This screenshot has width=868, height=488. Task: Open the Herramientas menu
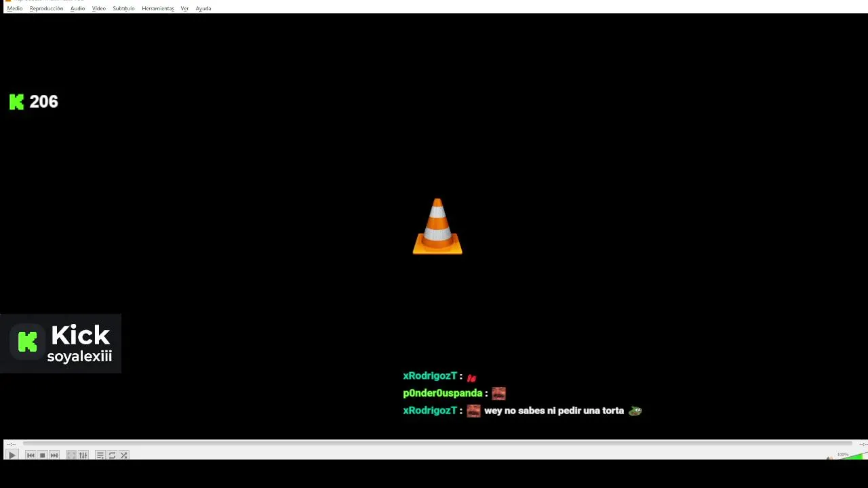coord(158,9)
